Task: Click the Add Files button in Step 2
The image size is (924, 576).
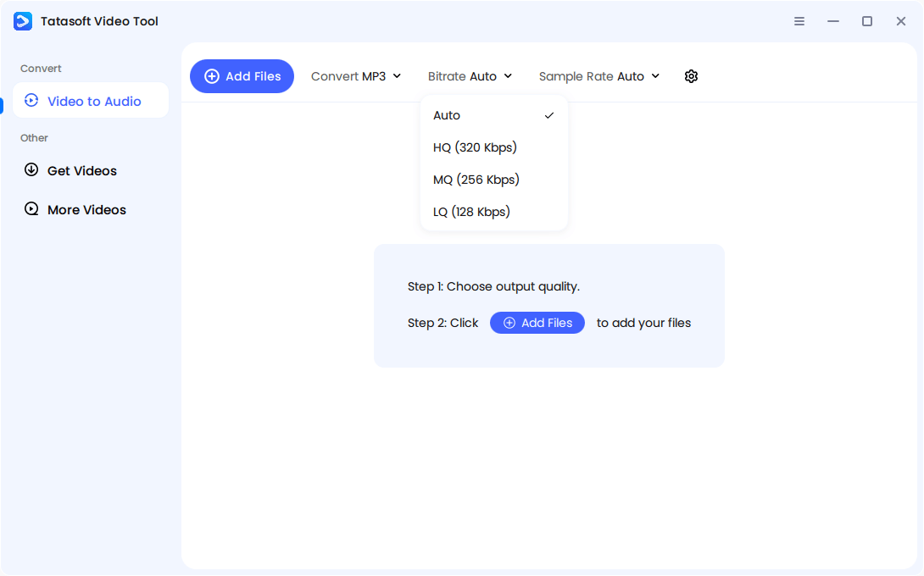Action: [537, 323]
